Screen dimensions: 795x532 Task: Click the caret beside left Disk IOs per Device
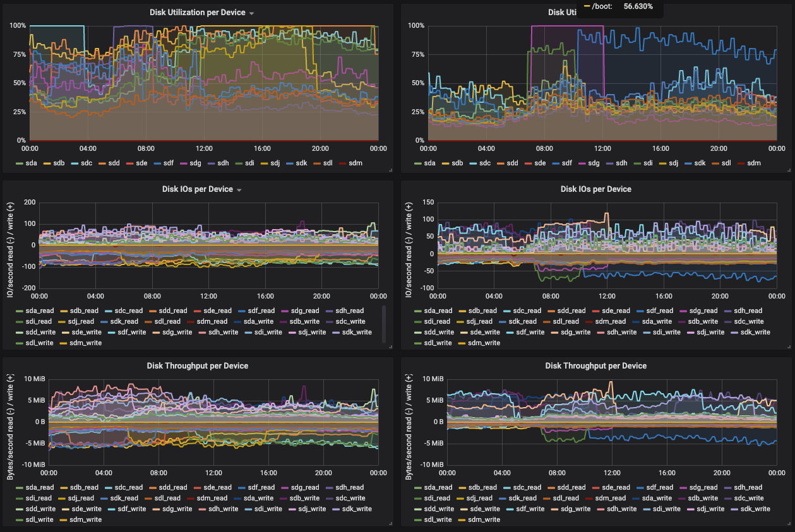[239, 190]
